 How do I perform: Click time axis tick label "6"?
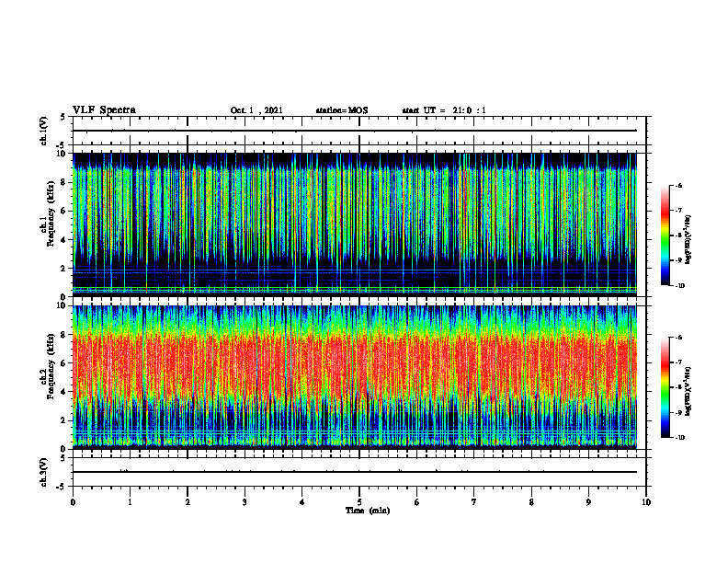416,502
